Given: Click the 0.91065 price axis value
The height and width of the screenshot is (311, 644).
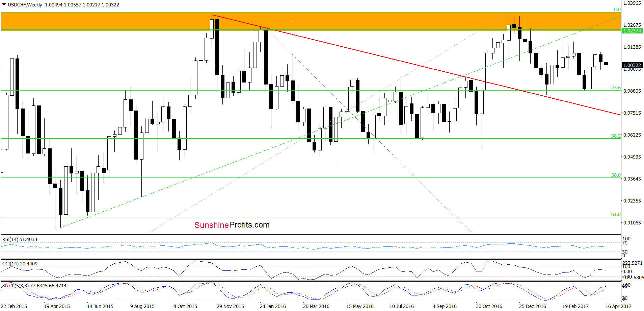Looking at the screenshot, I should [632, 223].
